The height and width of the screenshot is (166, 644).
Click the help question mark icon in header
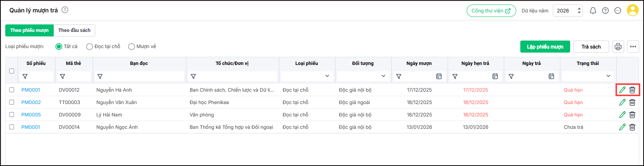point(605,11)
